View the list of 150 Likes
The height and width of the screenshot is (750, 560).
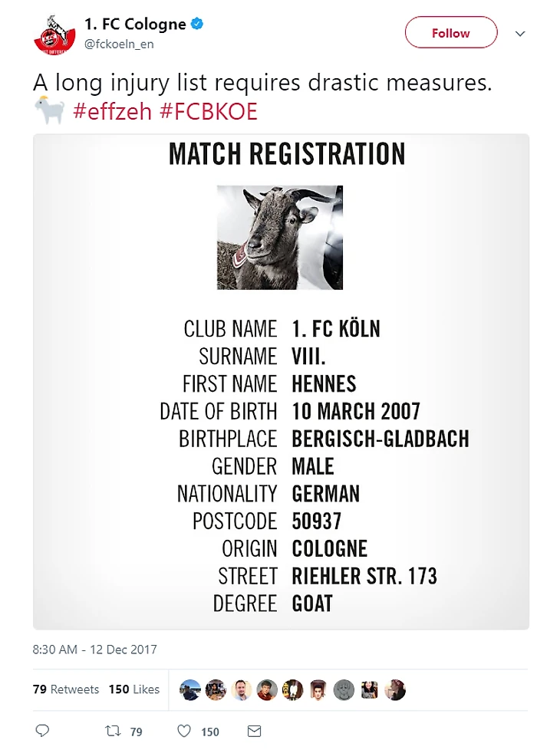tap(134, 689)
